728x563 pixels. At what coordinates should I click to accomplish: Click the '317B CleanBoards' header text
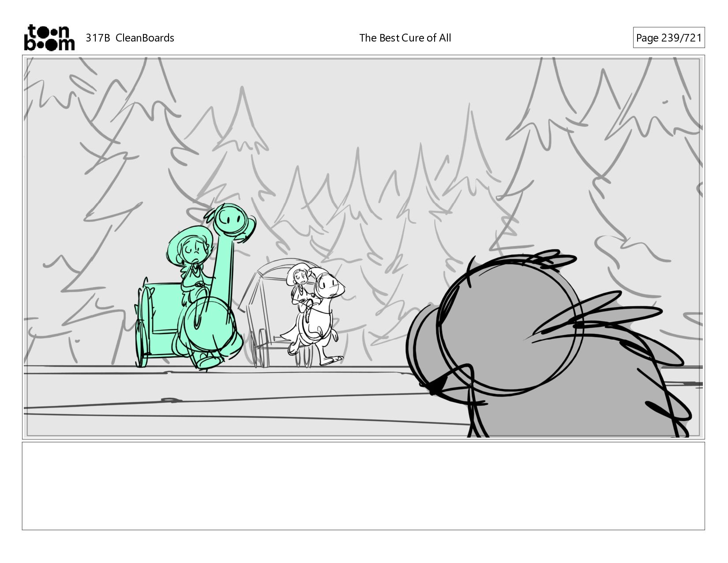[130, 38]
